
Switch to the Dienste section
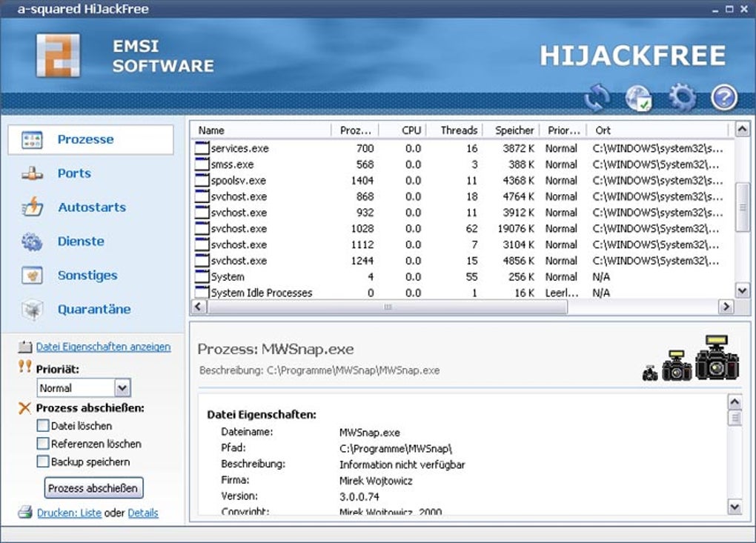point(81,241)
